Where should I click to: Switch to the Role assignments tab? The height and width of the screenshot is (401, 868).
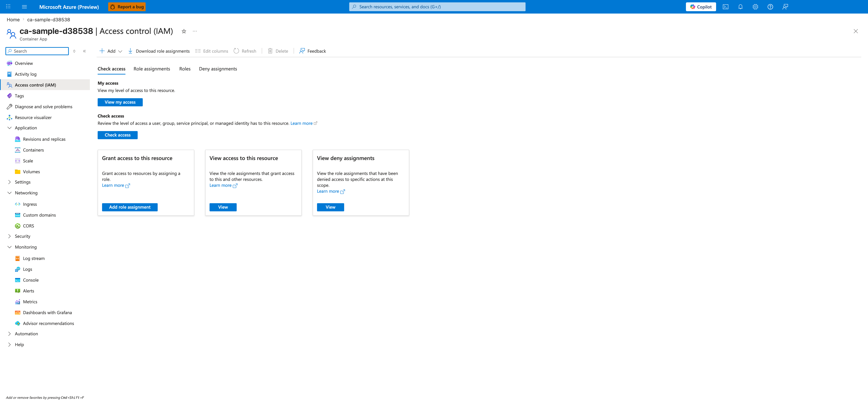(x=152, y=69)
